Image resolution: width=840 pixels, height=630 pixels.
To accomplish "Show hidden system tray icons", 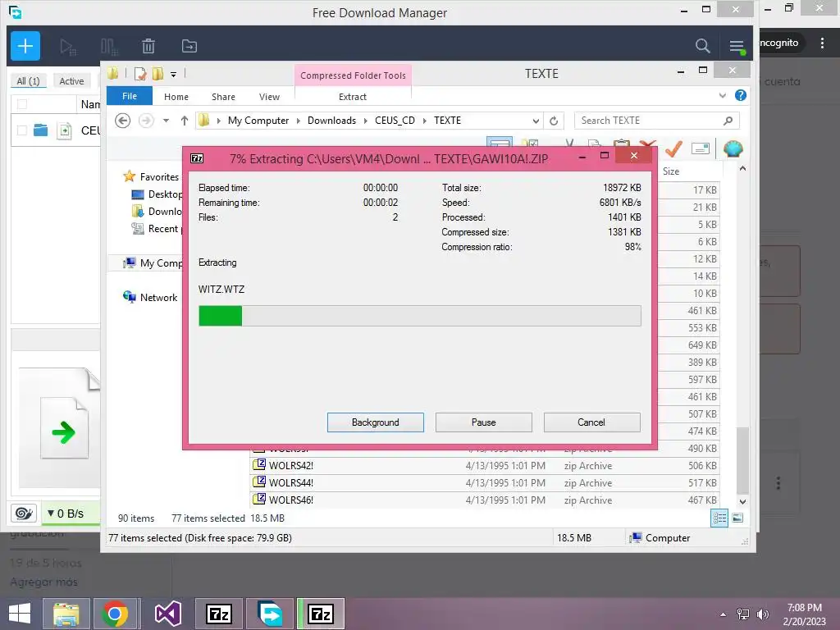I will click(724, 614).
